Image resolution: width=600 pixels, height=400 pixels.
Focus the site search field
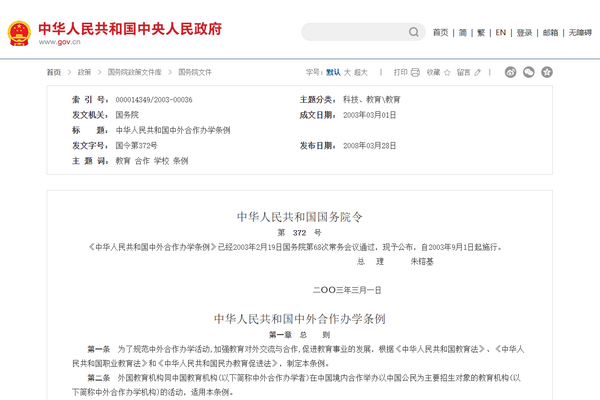pyautogui.click(x=363, y=32)
